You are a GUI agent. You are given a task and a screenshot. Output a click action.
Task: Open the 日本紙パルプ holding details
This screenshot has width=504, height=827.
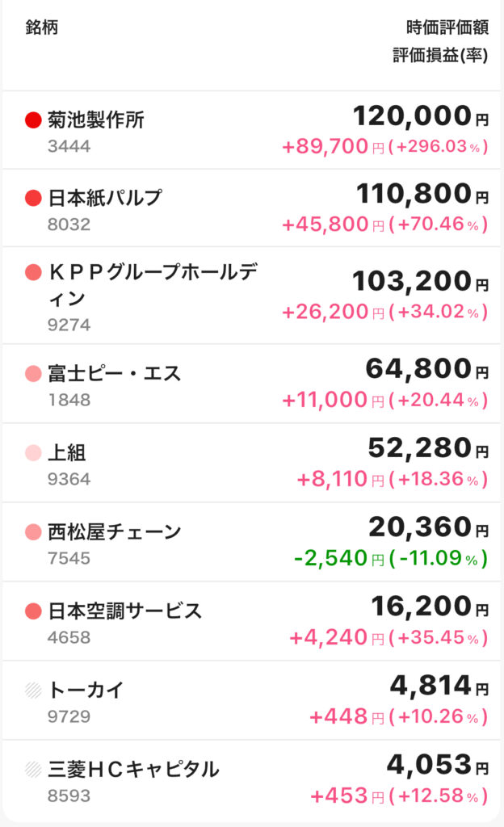[251, 208]
